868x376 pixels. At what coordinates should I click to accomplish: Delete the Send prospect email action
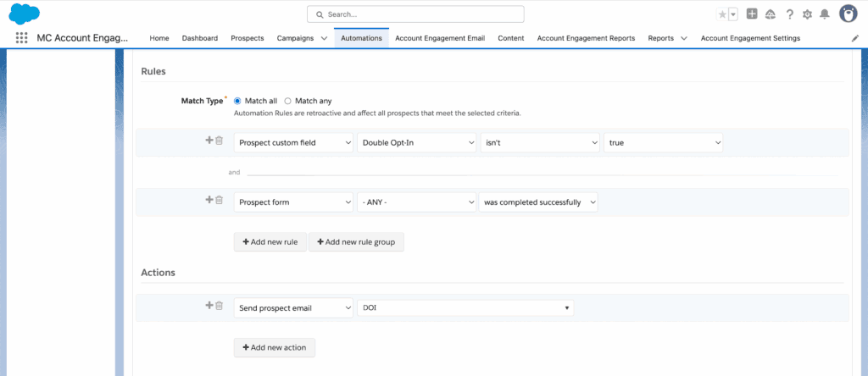(x=220, y=305)
